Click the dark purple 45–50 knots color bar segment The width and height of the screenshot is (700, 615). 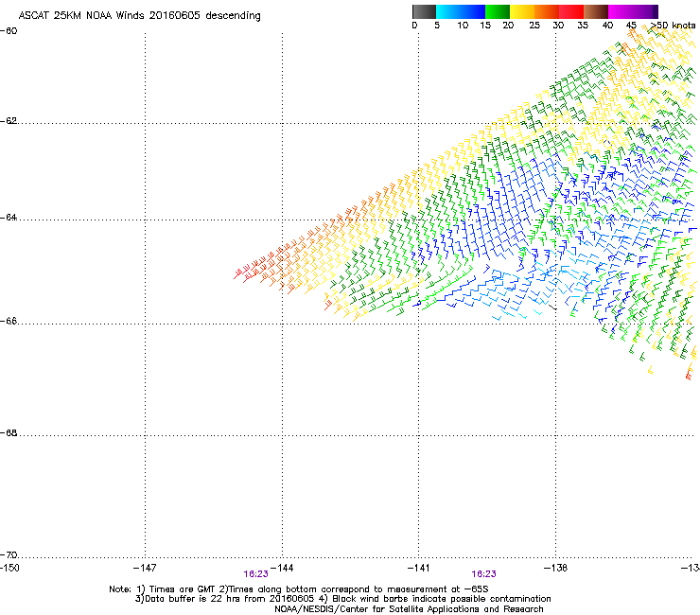[645, 11]
